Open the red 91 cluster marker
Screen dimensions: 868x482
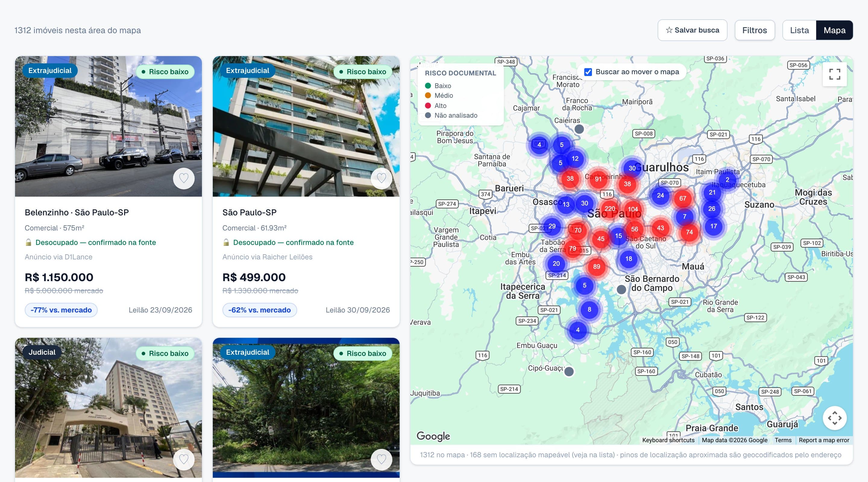(x=598, y=179)
